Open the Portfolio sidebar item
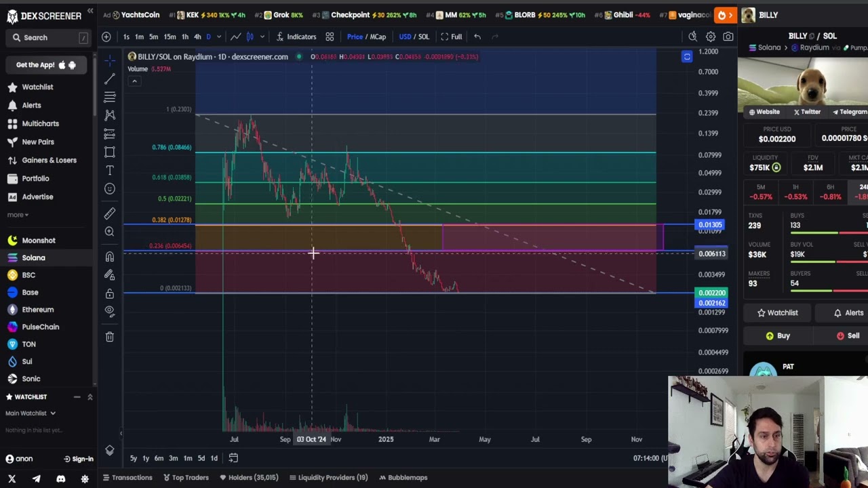This screenshot has width=868, height=488. (35, 178)
